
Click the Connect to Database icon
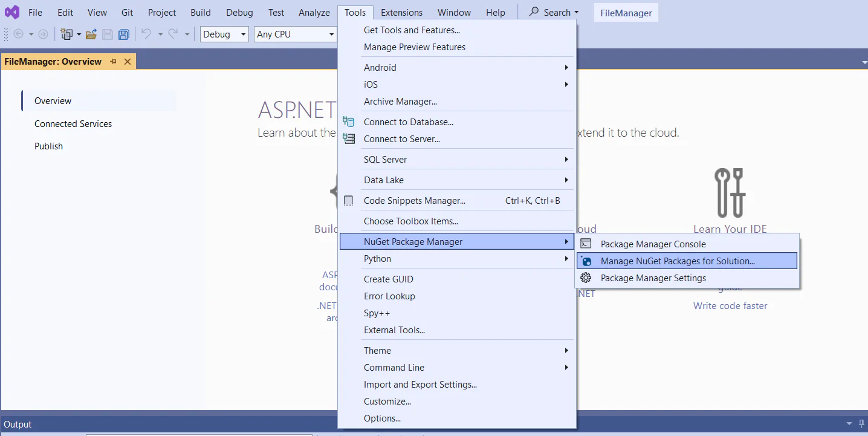[x=349, y=122]
